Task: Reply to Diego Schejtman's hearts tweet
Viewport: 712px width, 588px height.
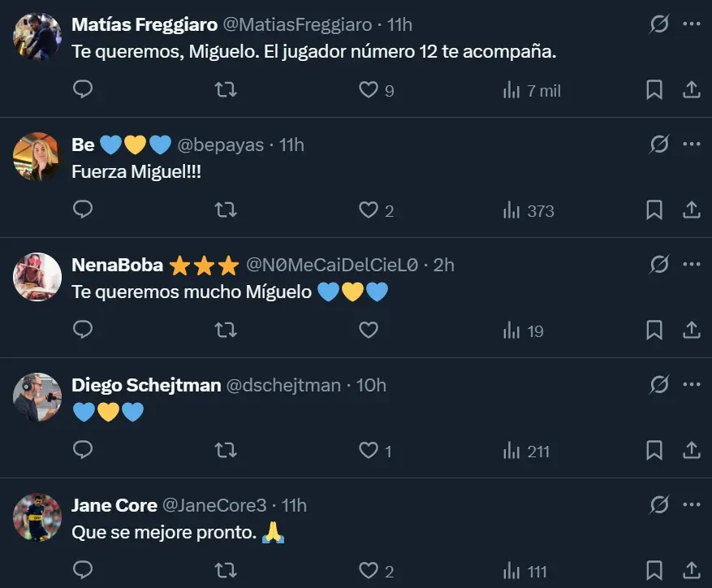Action: point(83,451)
